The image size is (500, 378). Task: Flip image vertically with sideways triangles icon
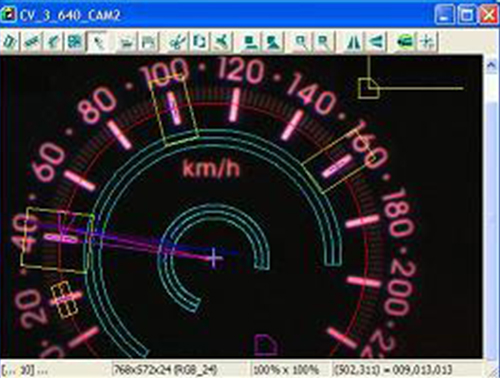[376, 42]
